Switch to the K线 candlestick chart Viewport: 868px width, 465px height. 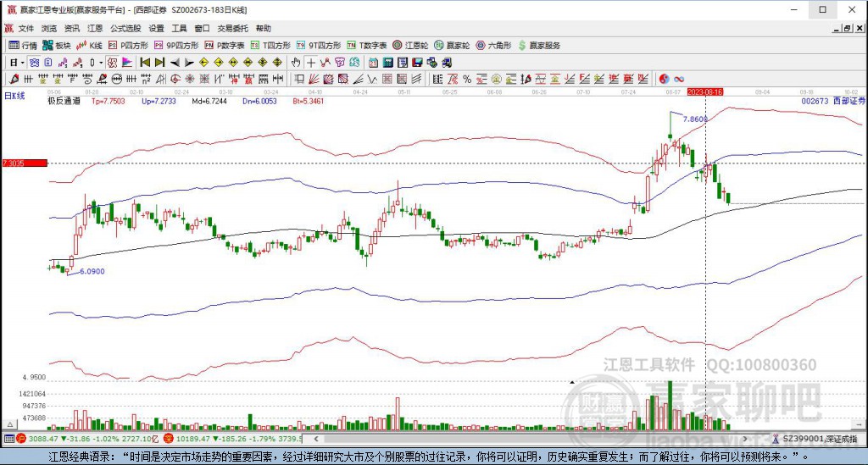pyautogui.click(x=90, y=46)
